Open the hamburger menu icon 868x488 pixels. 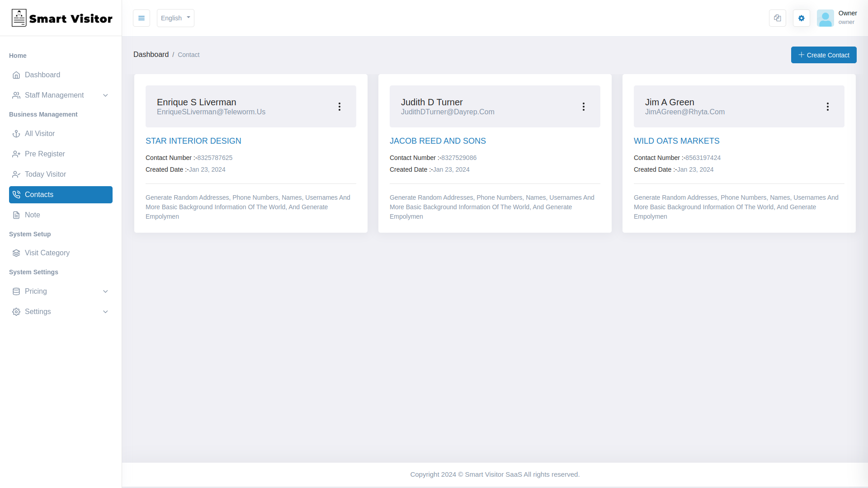point(142,18)
